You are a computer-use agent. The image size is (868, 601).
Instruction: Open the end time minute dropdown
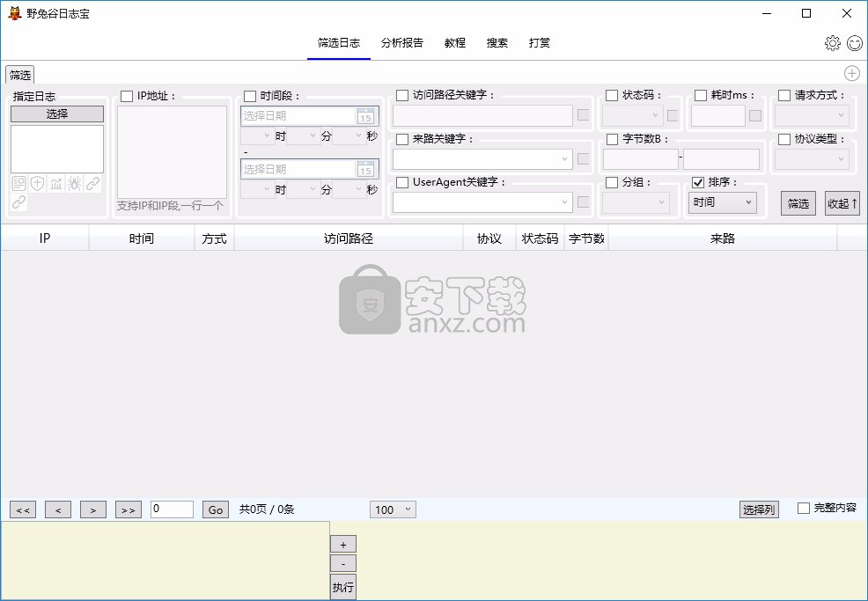(x=304, y=189)
